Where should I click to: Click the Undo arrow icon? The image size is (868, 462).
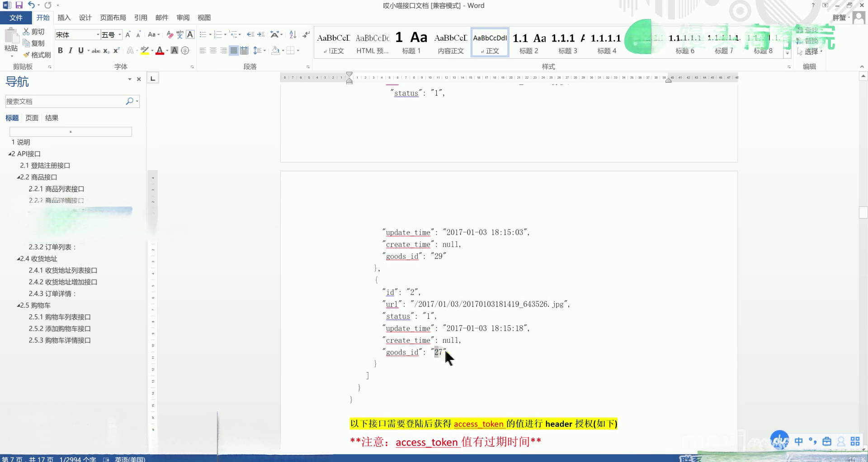pos(31,5)
